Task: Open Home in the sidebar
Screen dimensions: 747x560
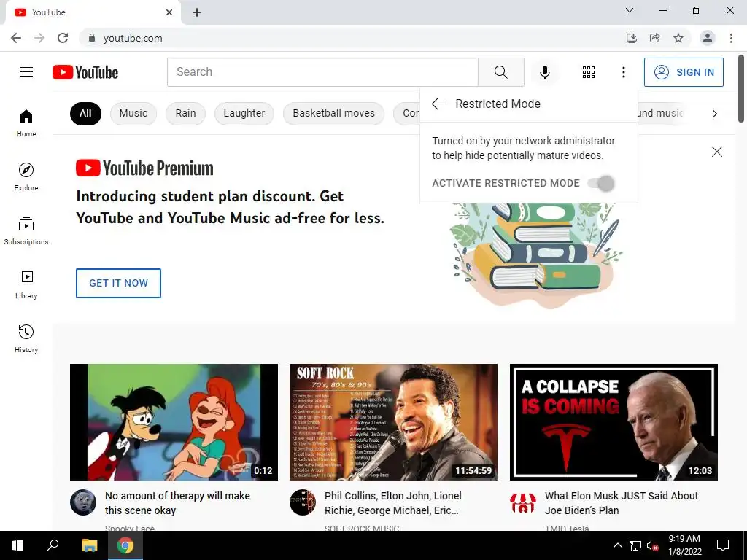Action: tap(26, 122)
